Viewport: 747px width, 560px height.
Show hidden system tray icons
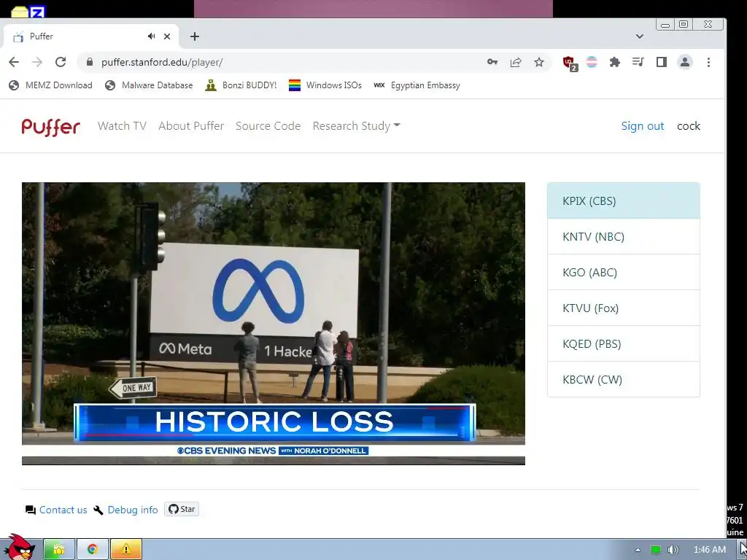638,550
